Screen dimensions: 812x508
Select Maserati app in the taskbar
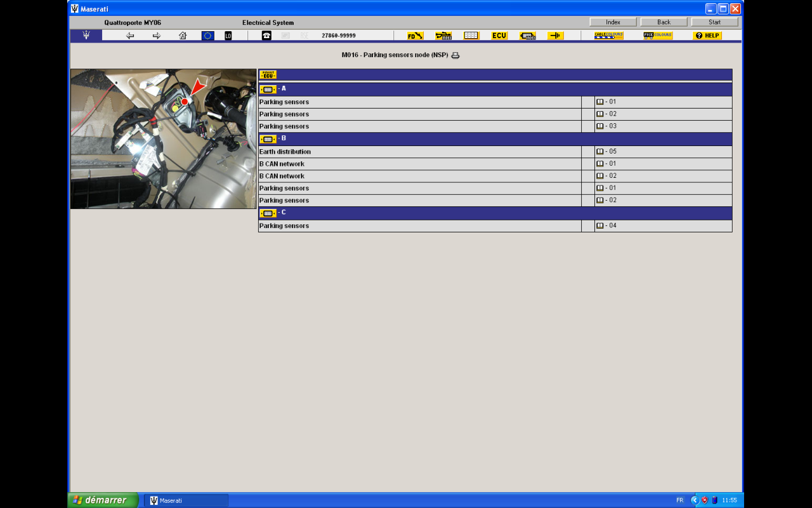point(186,500)
